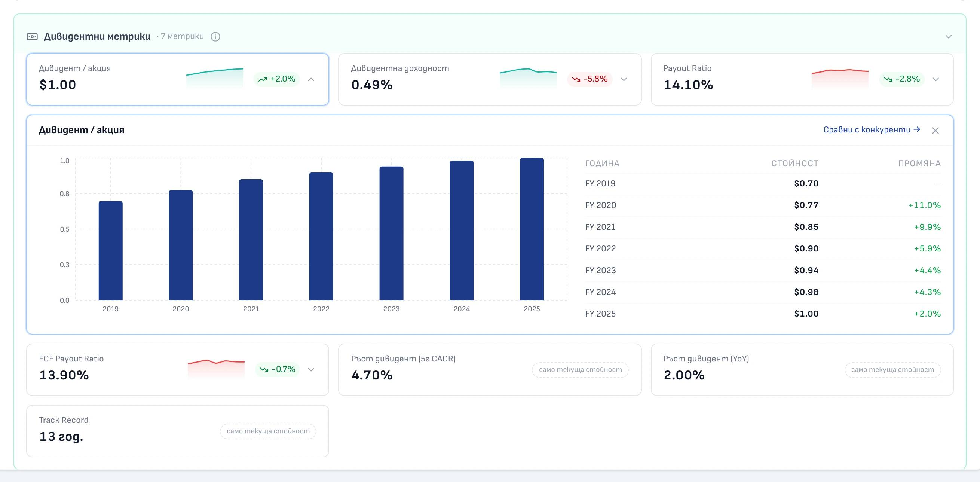The image size is (980, 482).
Task: Click the +2.0% trend badge on Дивидент / акция
Action: [277, 79]
